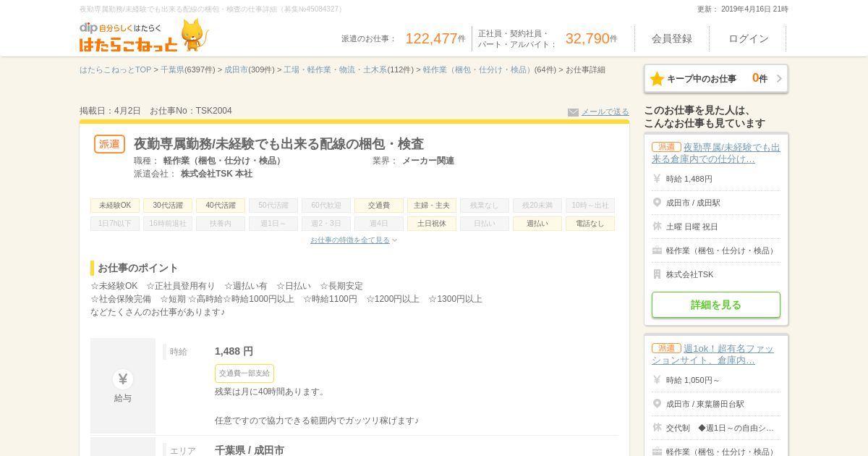Viewport: 868px width, 456px height.
Task: Click the envelope mail icon
Action: (573, 112)
